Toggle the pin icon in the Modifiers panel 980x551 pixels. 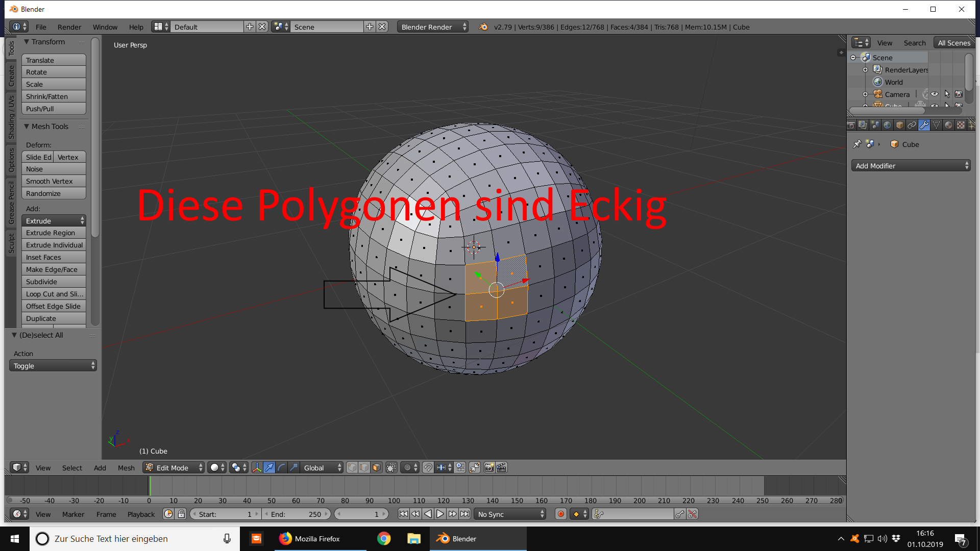click(857, 144)
